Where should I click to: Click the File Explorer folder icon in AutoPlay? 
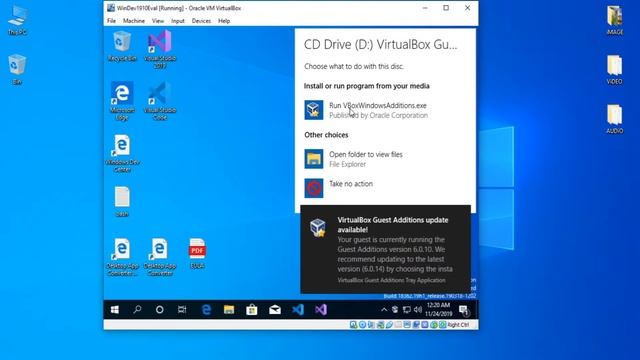click(x=313, y=159)
